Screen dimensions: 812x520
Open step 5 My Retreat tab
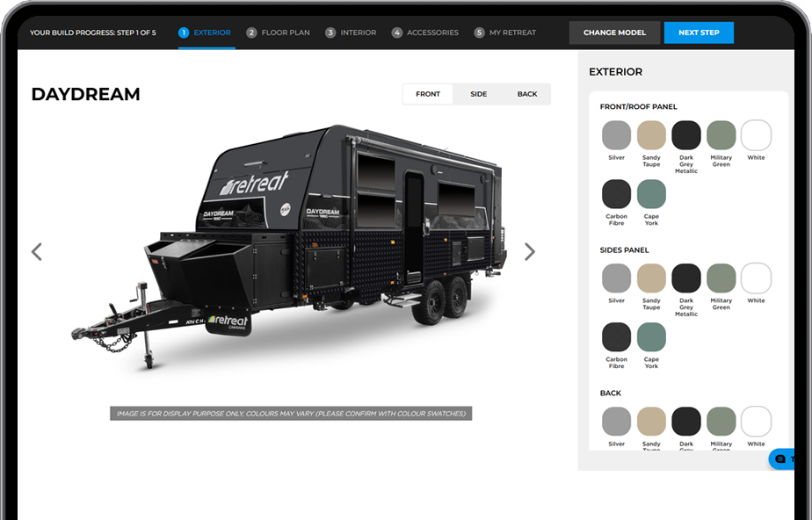[505, 32]
